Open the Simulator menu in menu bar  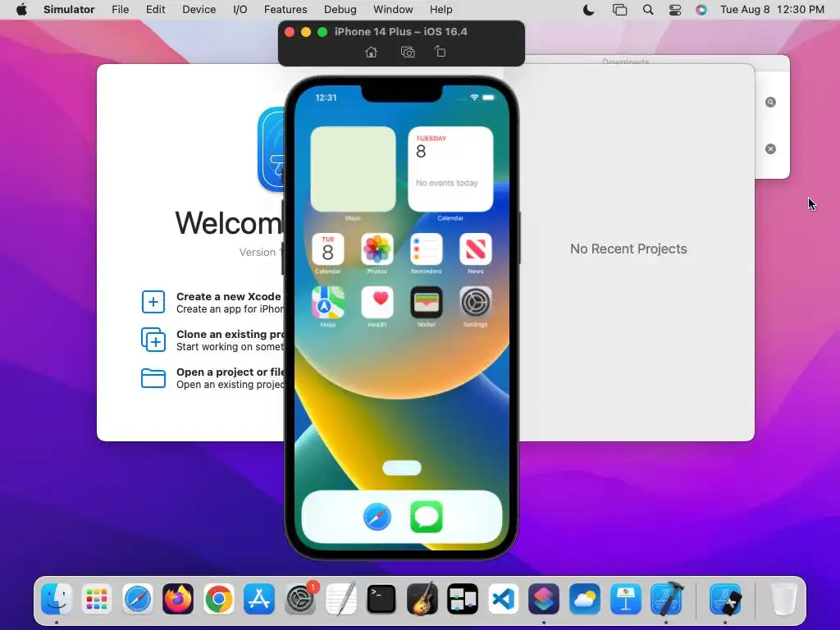(69, 10)
